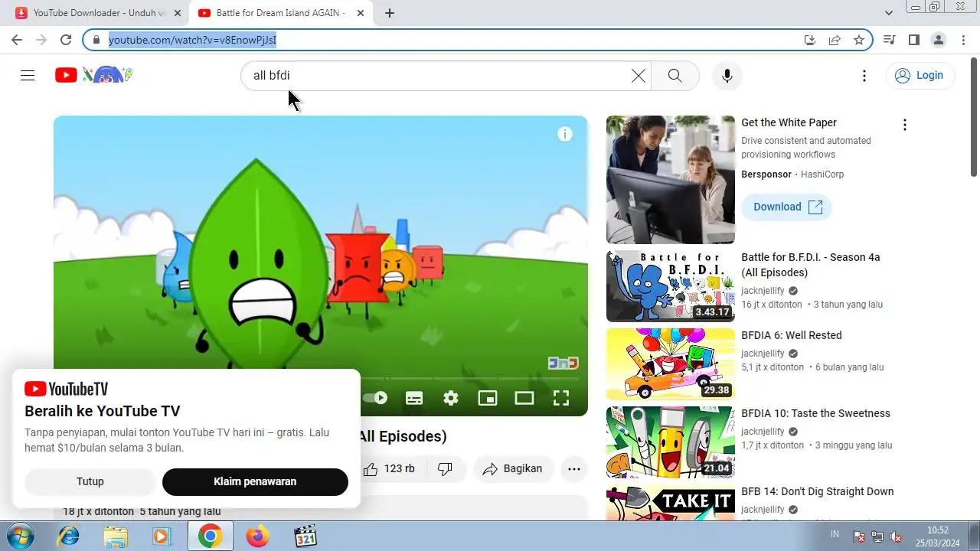Dislike the video
This screenshot has height=551, width=980.
(x=445, y=468)
